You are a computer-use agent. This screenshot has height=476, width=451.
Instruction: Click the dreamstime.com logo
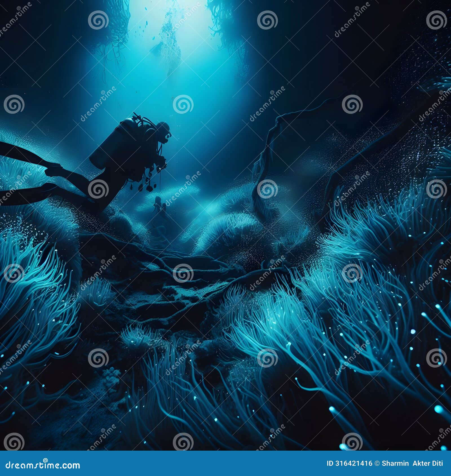coord(42,466)
